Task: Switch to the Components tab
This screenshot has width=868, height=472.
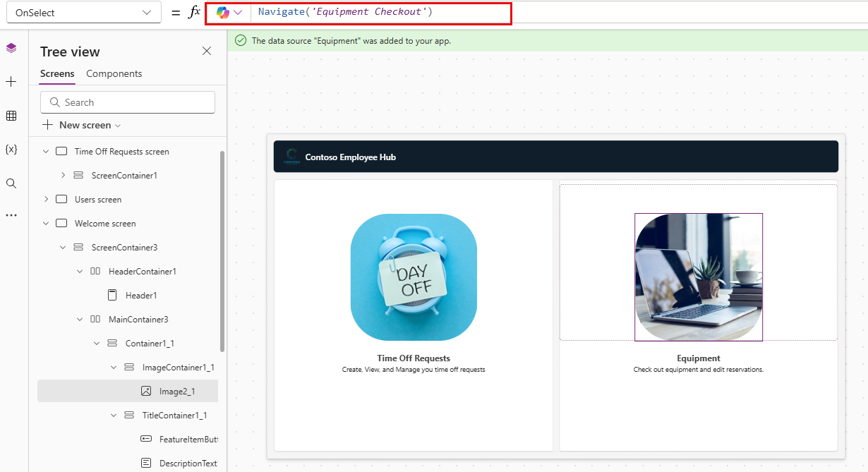Action: point(114,73)
